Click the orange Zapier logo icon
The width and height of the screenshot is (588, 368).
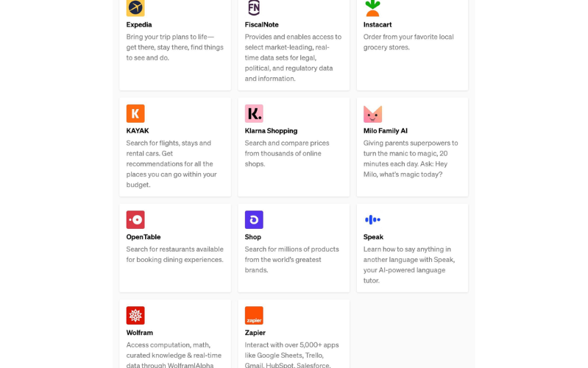pyautogui.click(x=254, y=316)
